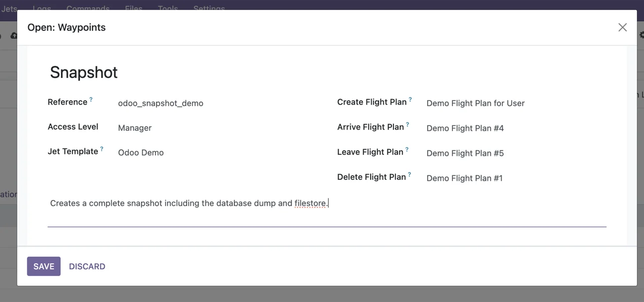Click the Arrive Flight Plan question mark
The height and width of the screenshot is (302, 644).
click(x=408, y=123)
